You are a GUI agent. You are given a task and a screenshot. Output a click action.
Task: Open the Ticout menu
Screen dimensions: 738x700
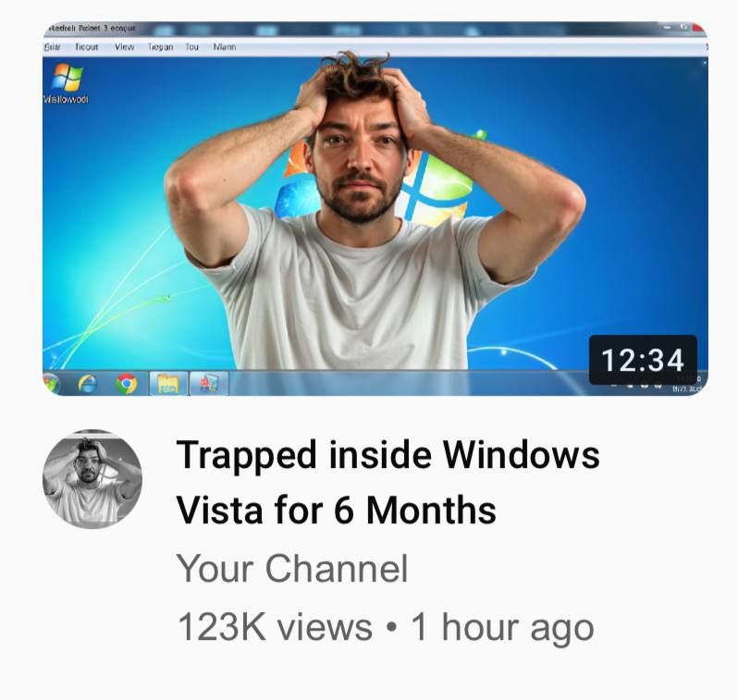pos(87,47)
